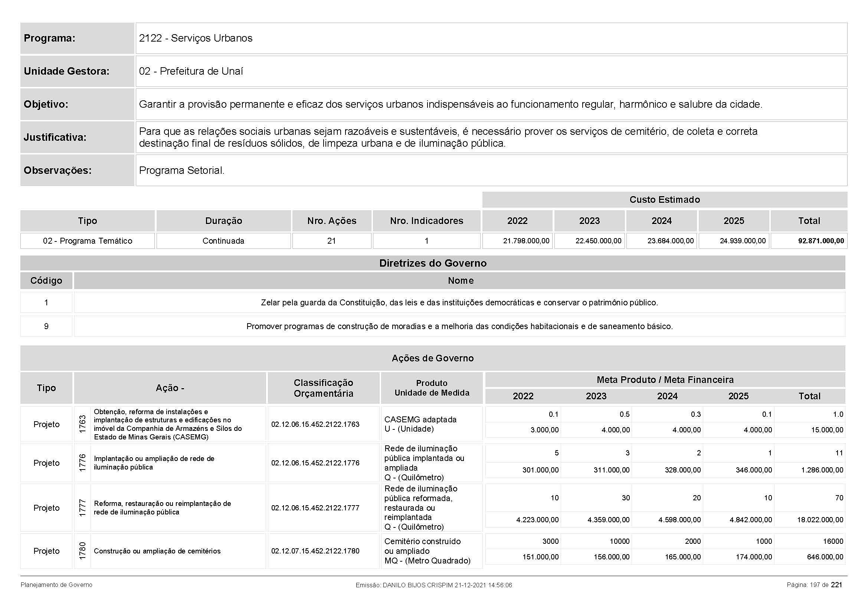Click the Ações de Governo section header
This screenshot has height=614, width=868.
click(432, 358)
